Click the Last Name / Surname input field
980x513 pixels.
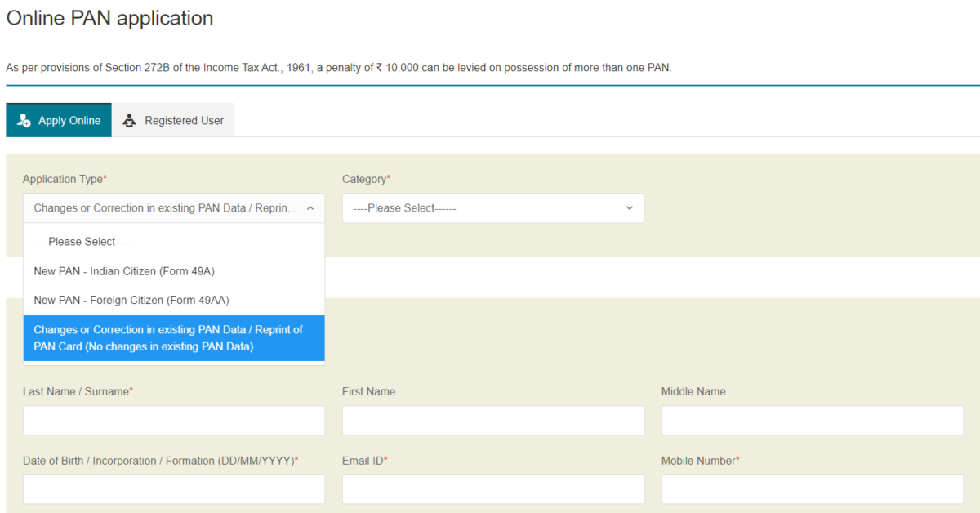pos(174,420)
